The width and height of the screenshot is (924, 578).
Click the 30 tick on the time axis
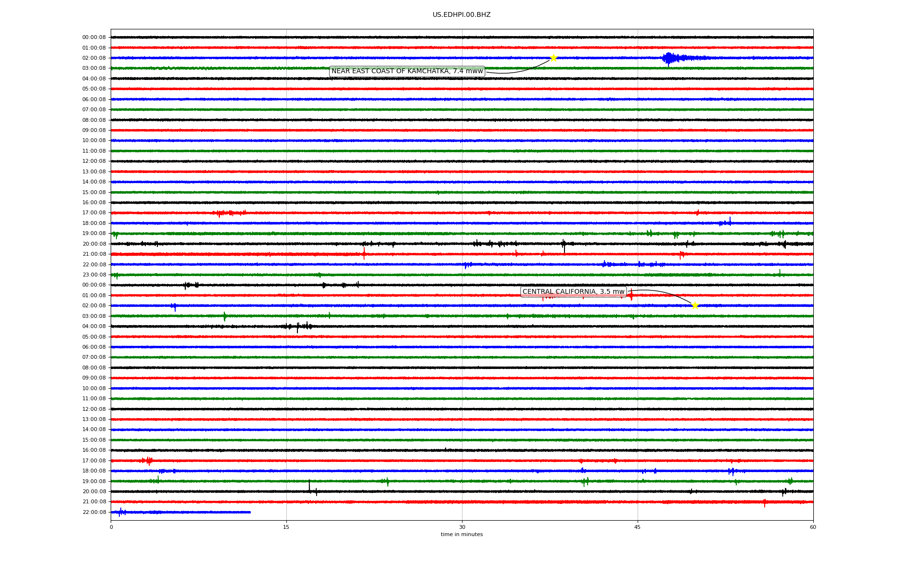[x=462, y=527]
